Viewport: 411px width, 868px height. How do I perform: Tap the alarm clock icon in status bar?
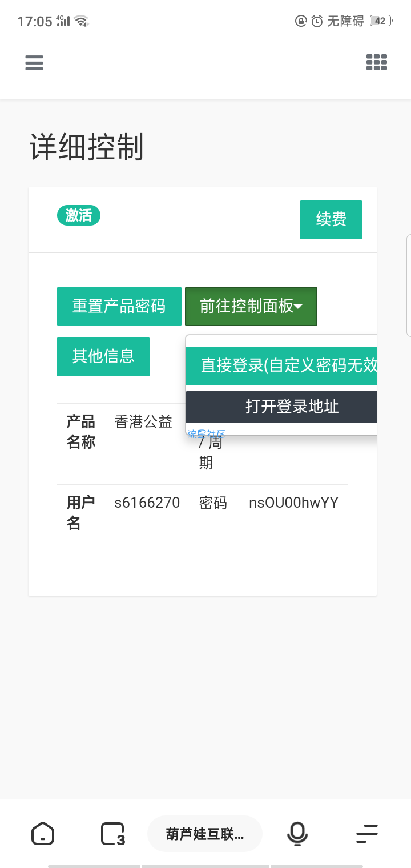pyautogui.click(x=317, y=21)
